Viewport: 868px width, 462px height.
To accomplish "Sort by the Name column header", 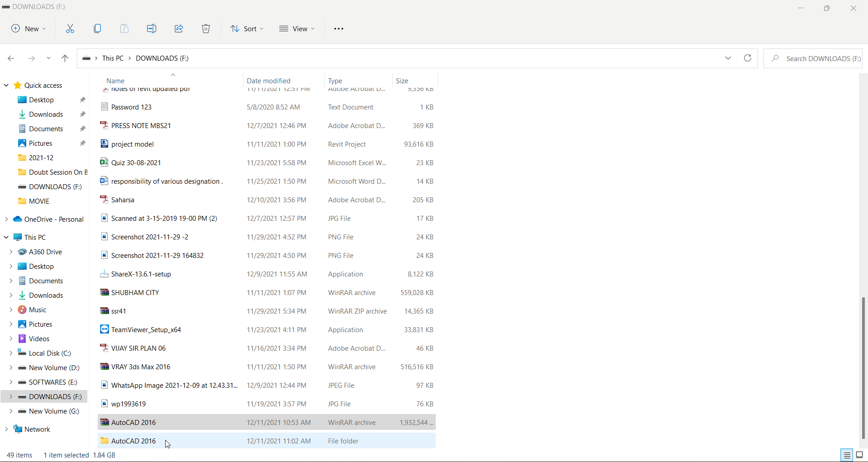I will (115, 81).
